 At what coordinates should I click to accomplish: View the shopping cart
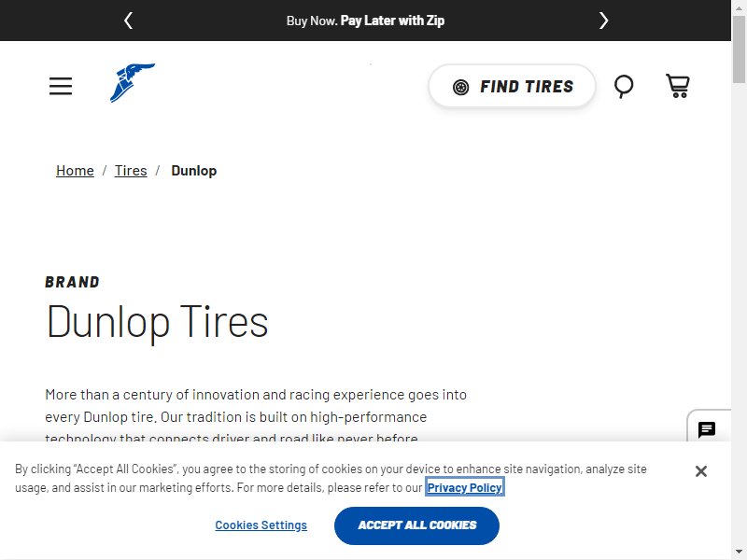tap(678, 86)
